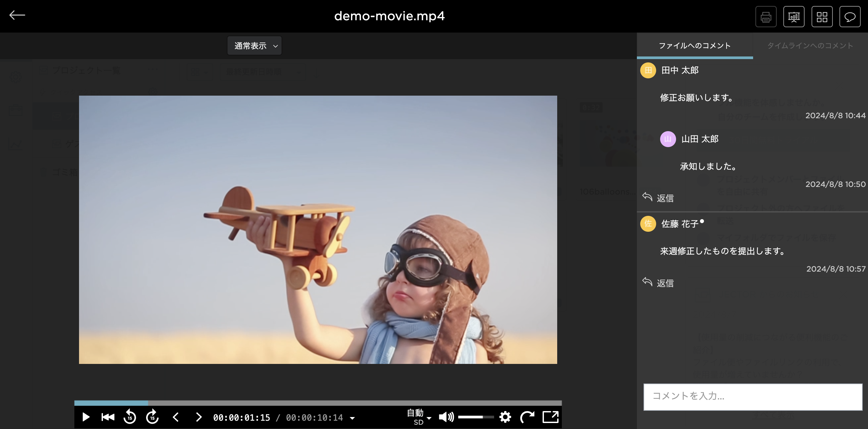Open player settings gear

click(x=505, y=417)
